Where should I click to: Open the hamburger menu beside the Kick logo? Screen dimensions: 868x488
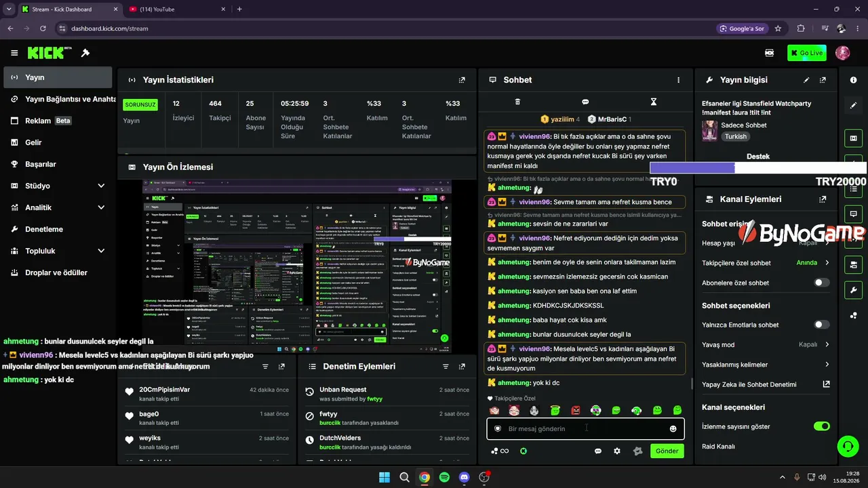tap(14, 53)
